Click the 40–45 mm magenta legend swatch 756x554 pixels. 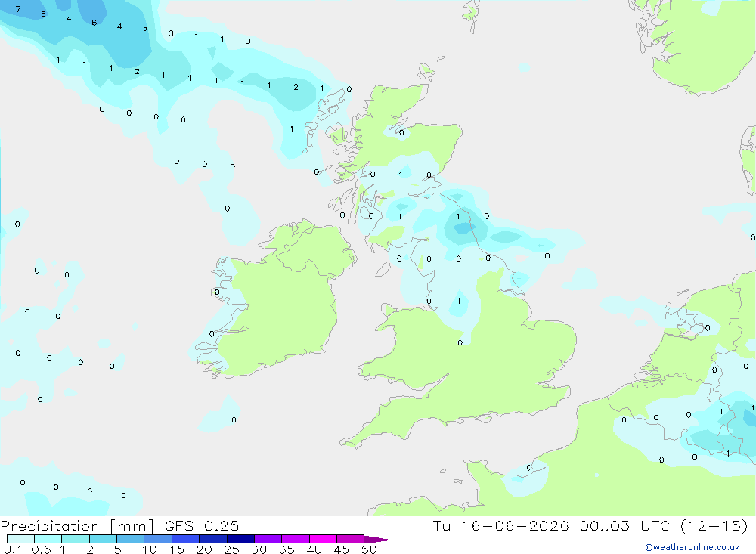(x=323, y=539)
